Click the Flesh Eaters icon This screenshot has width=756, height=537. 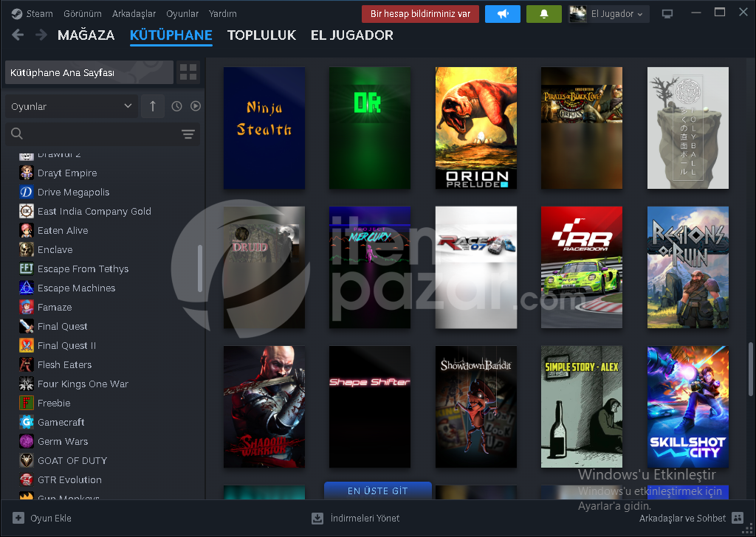pyautogui.click(x=27, y=364)
